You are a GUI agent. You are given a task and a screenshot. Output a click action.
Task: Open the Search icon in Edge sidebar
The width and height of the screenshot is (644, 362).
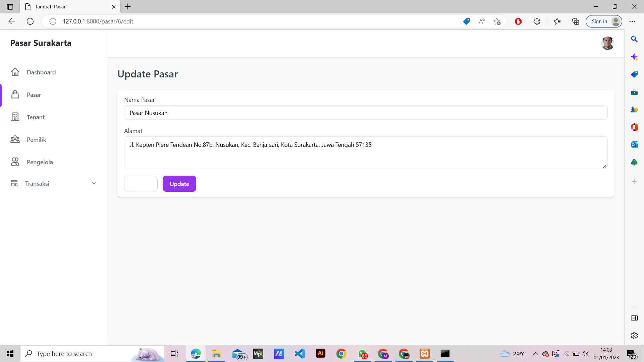tap(635, 39)
